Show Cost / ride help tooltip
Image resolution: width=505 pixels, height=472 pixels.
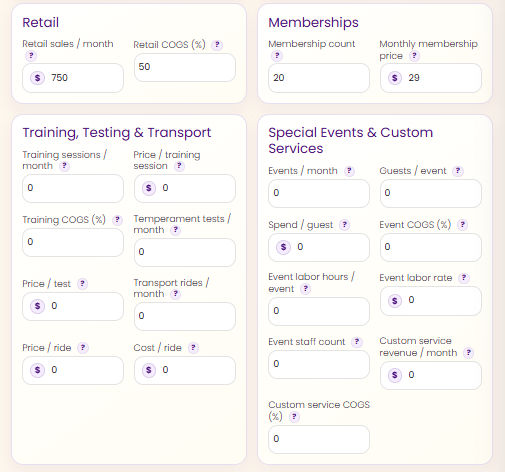193,348
